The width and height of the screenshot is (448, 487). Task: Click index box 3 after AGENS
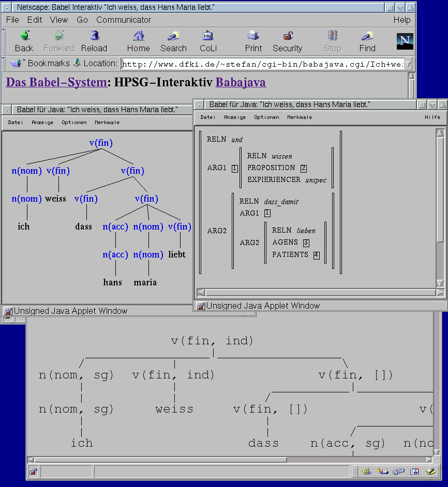point(306,243)
